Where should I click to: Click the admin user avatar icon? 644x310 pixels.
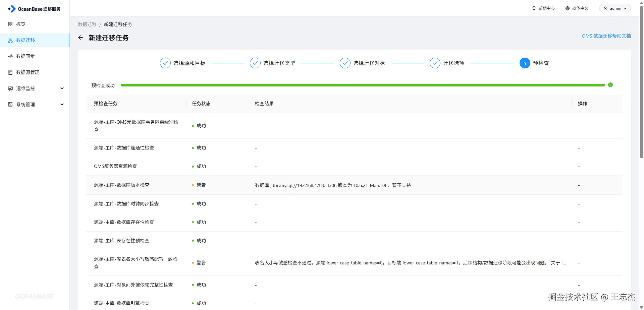pos(605,8)
